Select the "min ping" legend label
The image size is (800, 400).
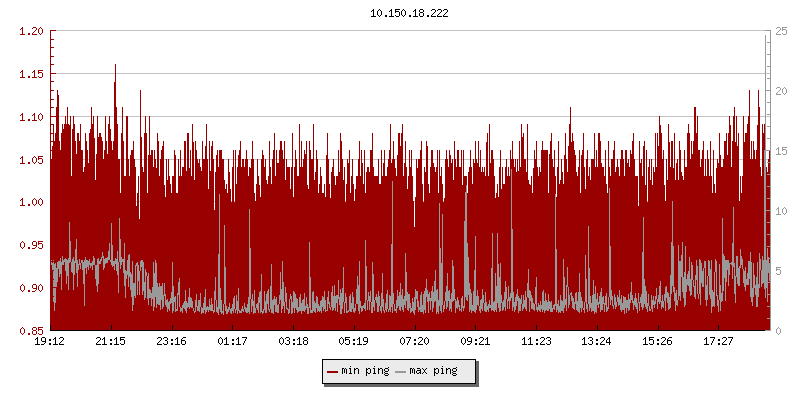tap(365, 372)
